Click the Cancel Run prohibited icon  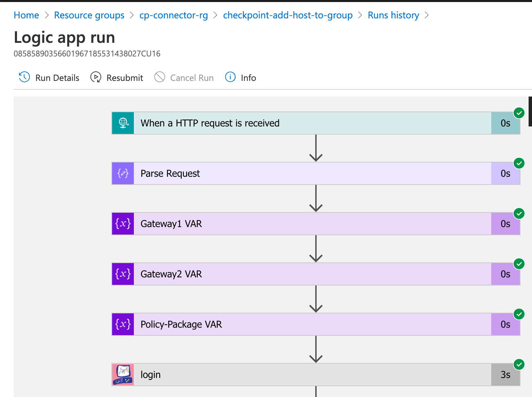click(x=160, y=77)
